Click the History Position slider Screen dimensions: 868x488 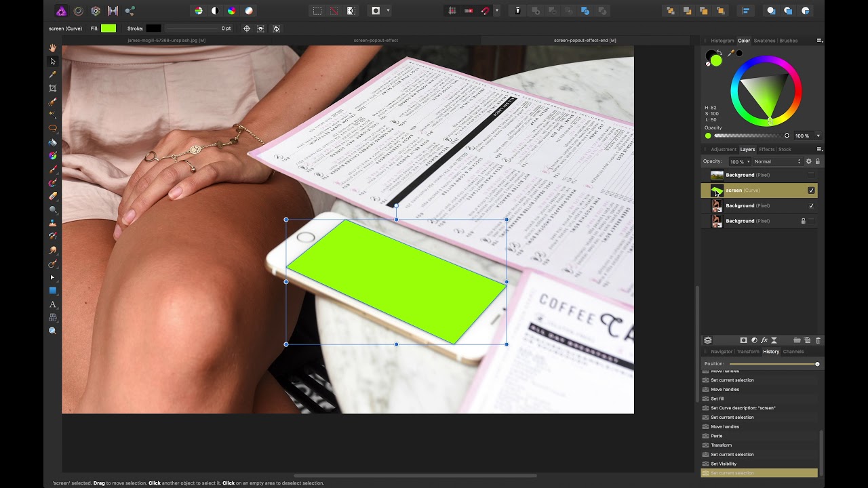(773, 364)
